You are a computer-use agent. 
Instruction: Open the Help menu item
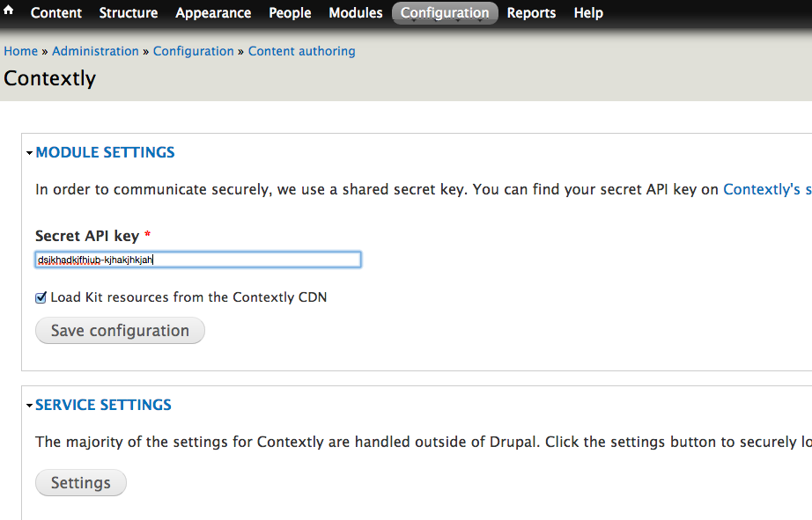click(588, 13)
